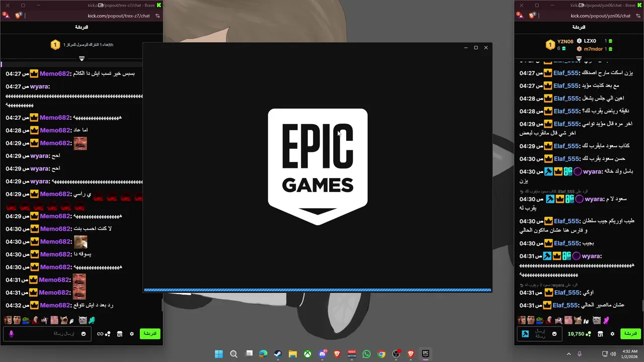The width and height of the screenshot is (644, 362).
Task: Open OBS Studio from the taskbar
Action: pos(396,354)
